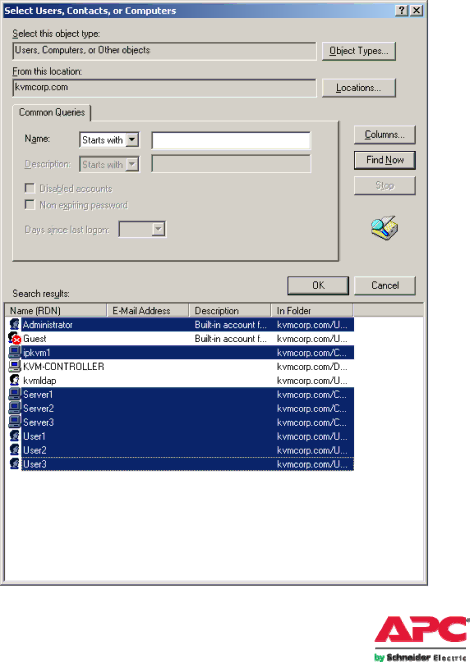Enable the Disabled accounts checkbox
This screenshot has height=662, width=470.
pyautogui.click(x=30, y=188)
